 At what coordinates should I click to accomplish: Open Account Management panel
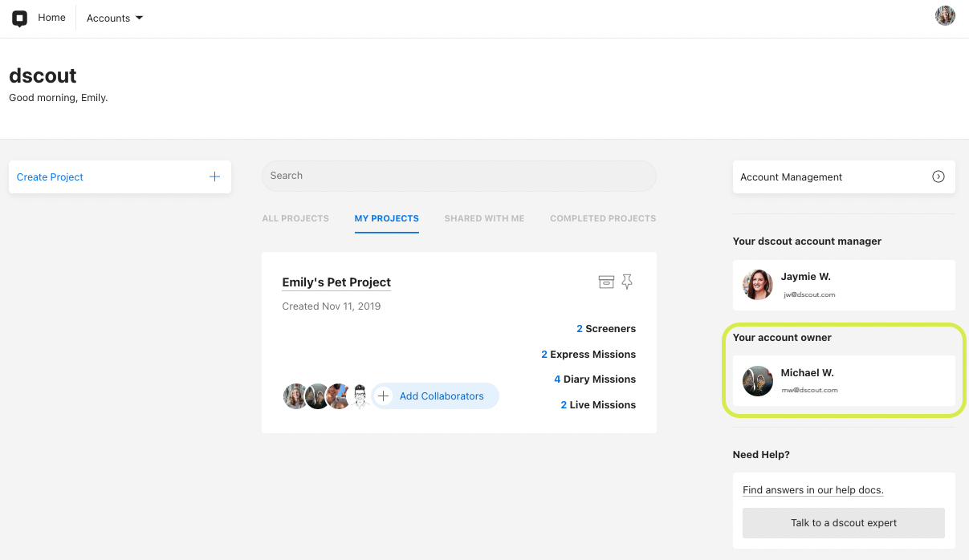844,177
